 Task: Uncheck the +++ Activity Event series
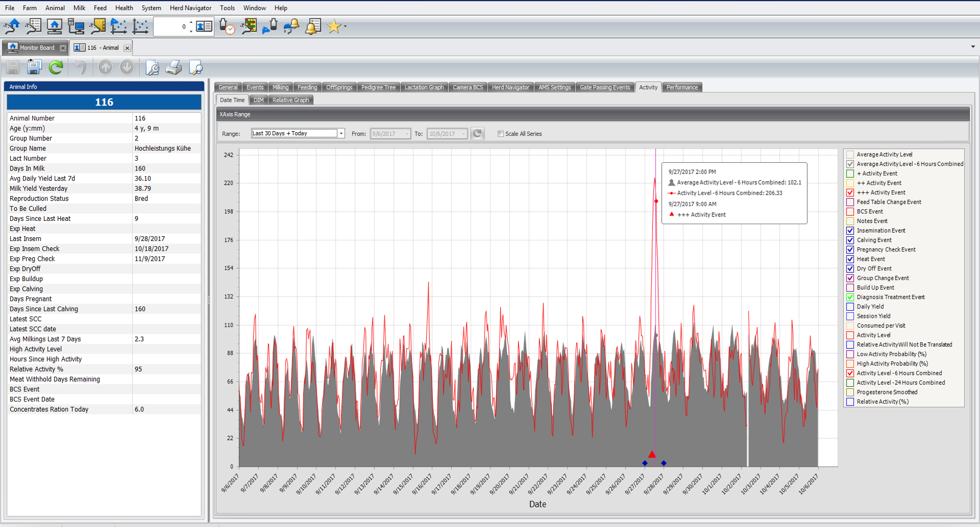pos(850,193)
